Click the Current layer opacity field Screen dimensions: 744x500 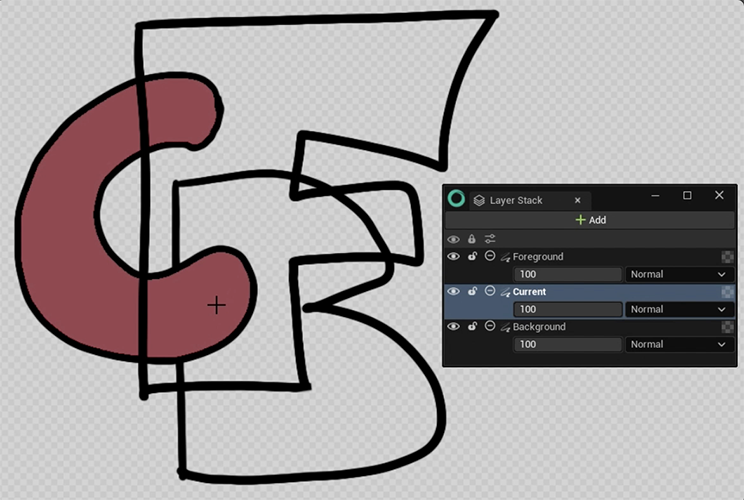pyautogui.click(x=568, y=309)
